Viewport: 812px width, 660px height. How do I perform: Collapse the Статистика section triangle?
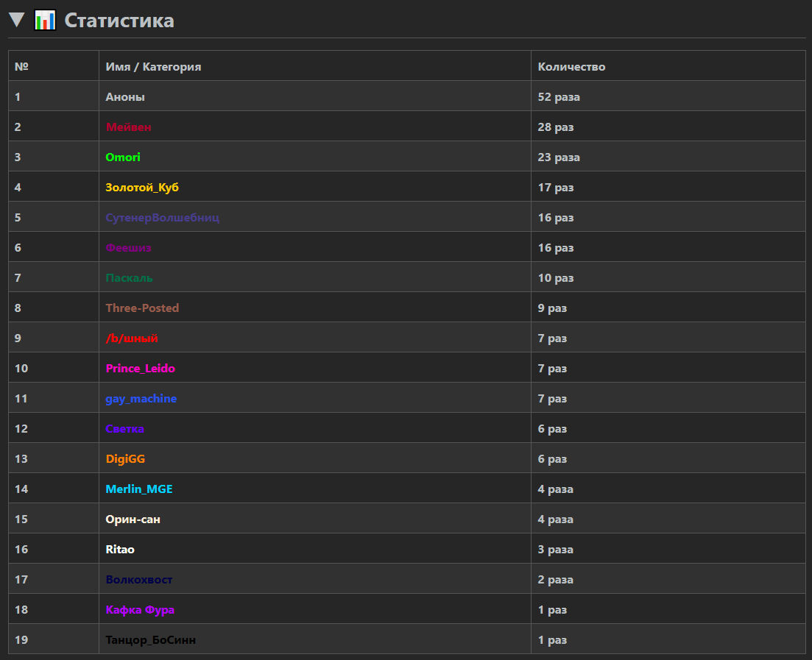click(16, 20)
